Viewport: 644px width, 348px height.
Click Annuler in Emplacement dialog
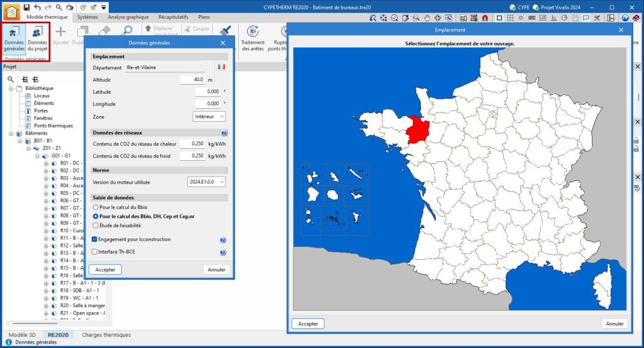coord(615,324)
